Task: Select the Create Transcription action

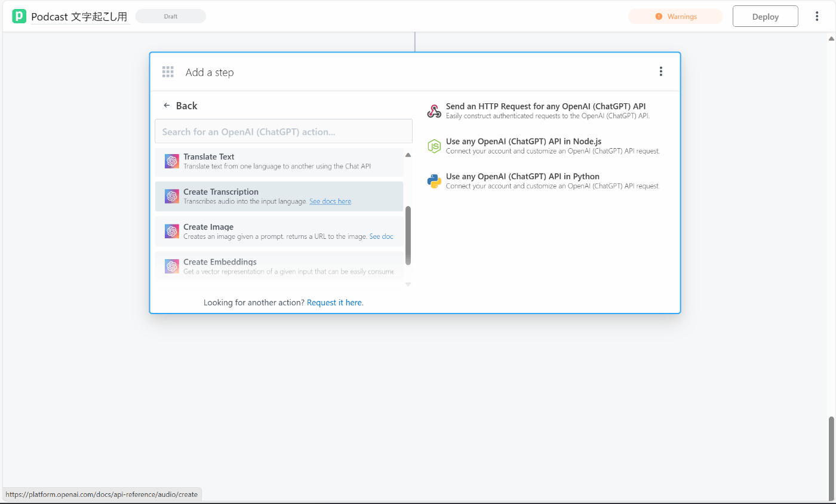Action: [279, 196]
